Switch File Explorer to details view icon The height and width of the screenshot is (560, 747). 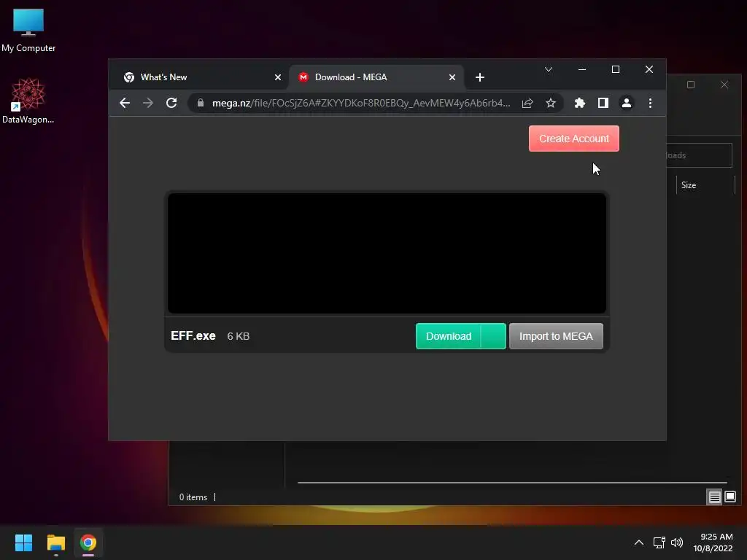tap(714, 497)
